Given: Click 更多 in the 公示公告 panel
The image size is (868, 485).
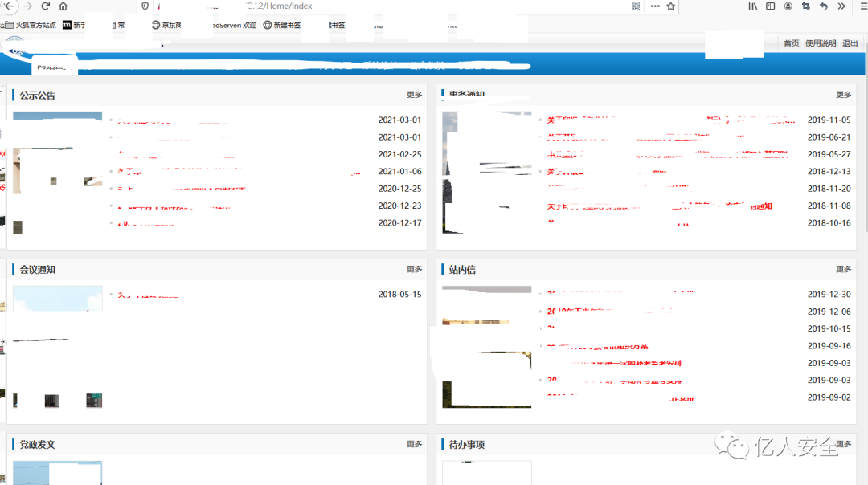Looking at the screenshot, I should pyautogui.click(x=414, y=95).
